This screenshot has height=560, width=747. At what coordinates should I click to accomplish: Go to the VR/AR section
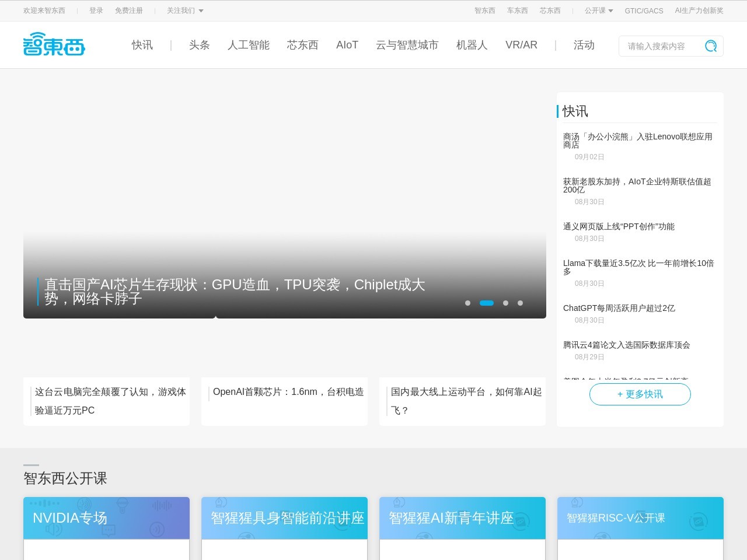pyautogui.click(x=521, y=45)
